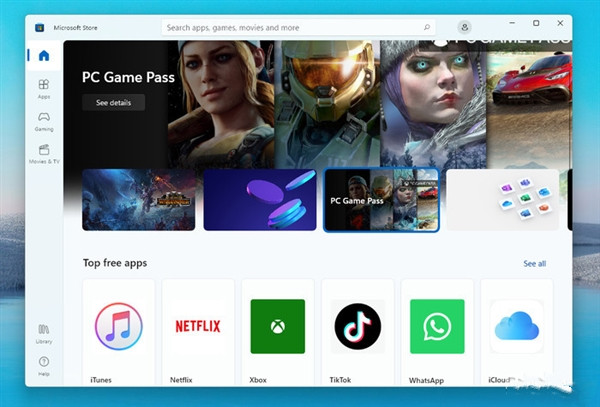Image resolution: width=600 pixels, height=407 pixels.
Task: Open the iCloud app icon
Action: point(517,326)
